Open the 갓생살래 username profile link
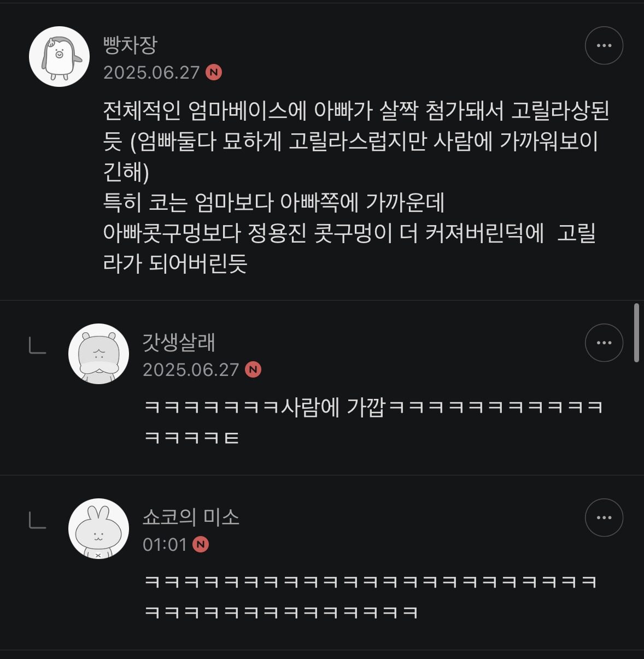Screen dimensions: 644x659 click(179, 342)
